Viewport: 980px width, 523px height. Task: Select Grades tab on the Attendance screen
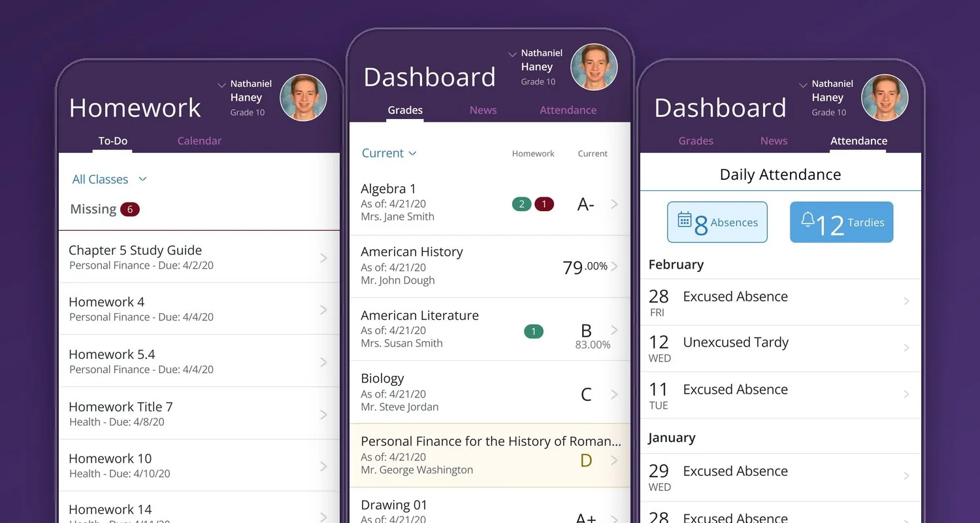(696, 141)
